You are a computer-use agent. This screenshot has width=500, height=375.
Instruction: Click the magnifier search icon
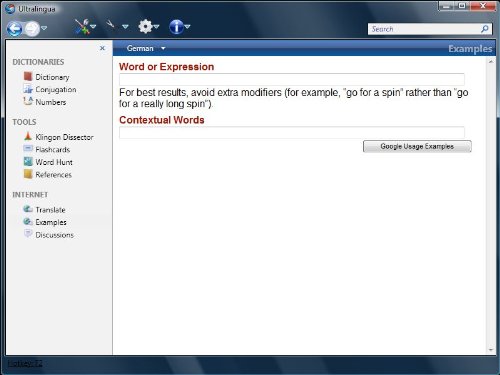(x=485, y=29)
